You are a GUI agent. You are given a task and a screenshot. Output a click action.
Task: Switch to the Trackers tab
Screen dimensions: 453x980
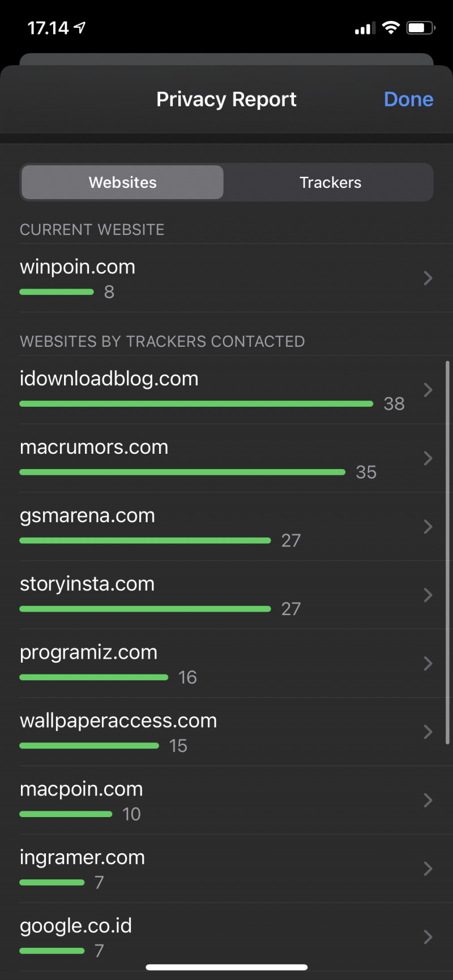pos(330,182)
